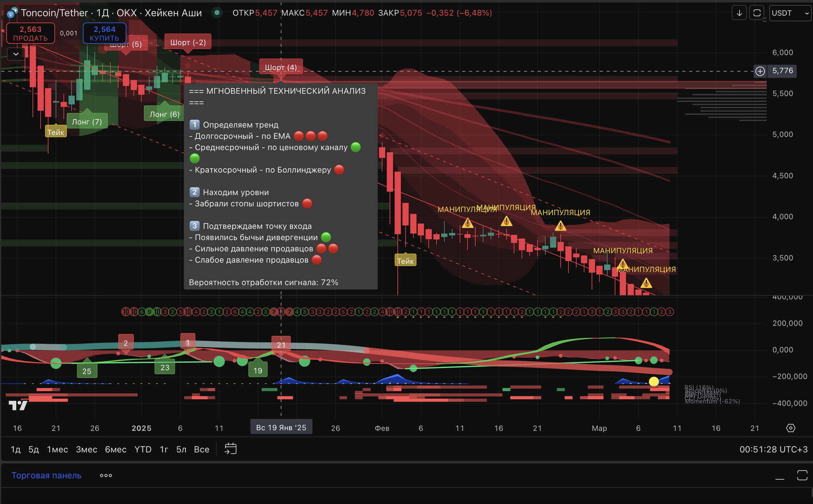Click the Шорт (4) signal label
The width and height of the screenshot is (813, 504).
coord(281,67)
